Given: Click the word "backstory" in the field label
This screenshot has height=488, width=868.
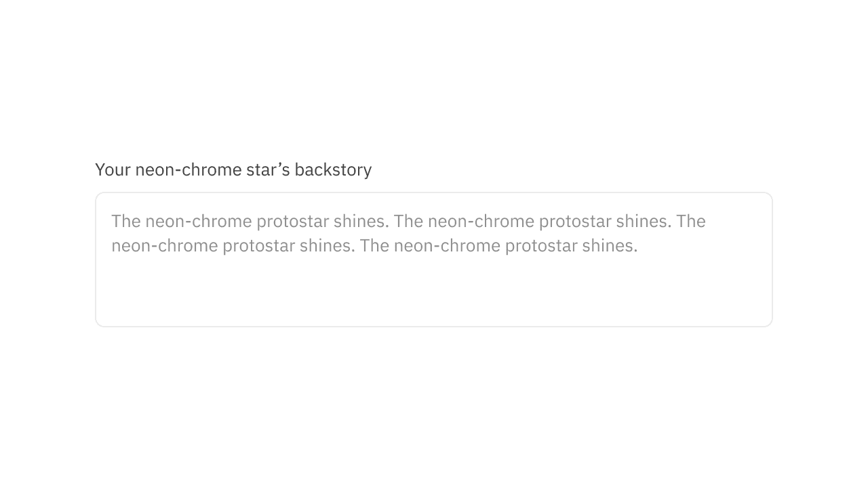Looking at the screenshot, I should 333,169.
